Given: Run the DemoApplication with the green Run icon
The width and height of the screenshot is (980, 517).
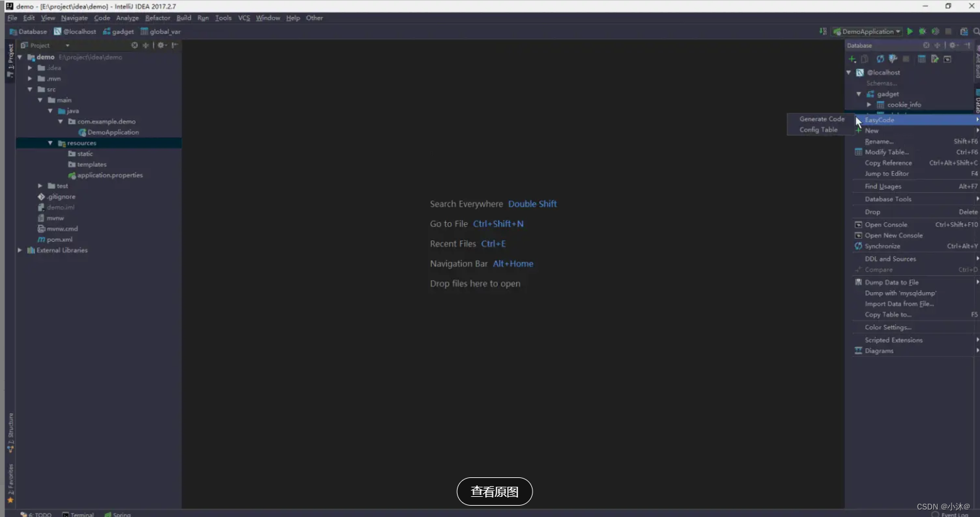Looking at the screenshot, I should pyautogui.click(x=910, y=31).
